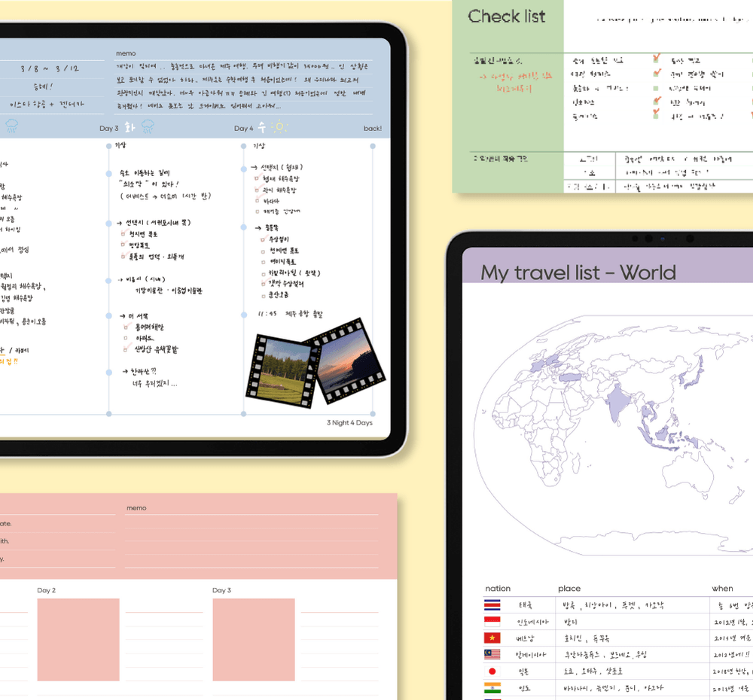Click the 'when' column header
Screen dimensions: 753x700
coord(721,589)
